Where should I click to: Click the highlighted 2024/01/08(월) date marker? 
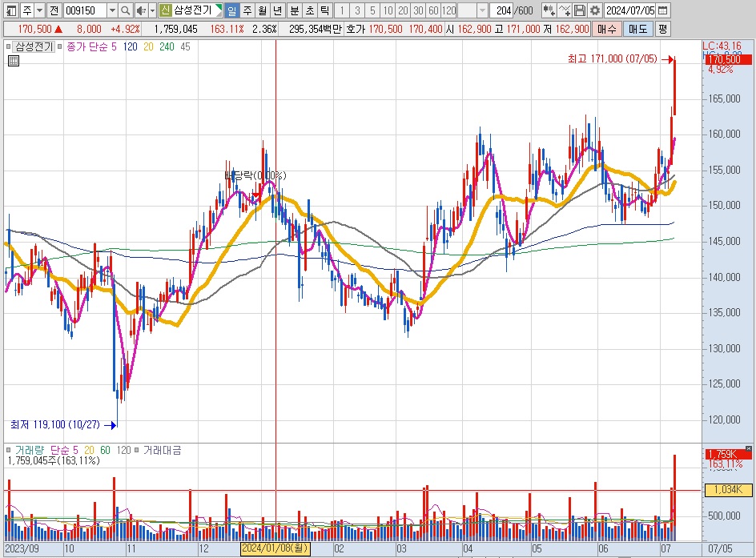tap(275, 549)
